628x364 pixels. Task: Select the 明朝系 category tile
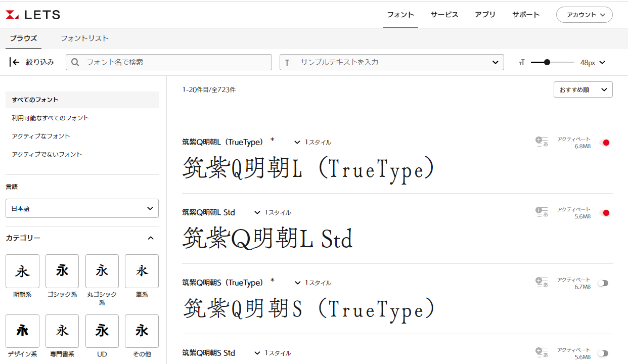pyautogui.click(x=22, y=271)
